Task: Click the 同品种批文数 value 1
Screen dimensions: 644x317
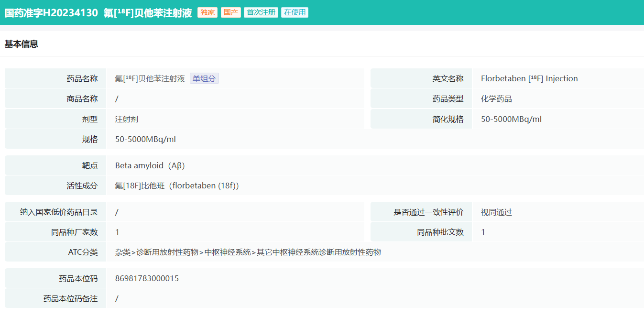Action: click(483, 232)
